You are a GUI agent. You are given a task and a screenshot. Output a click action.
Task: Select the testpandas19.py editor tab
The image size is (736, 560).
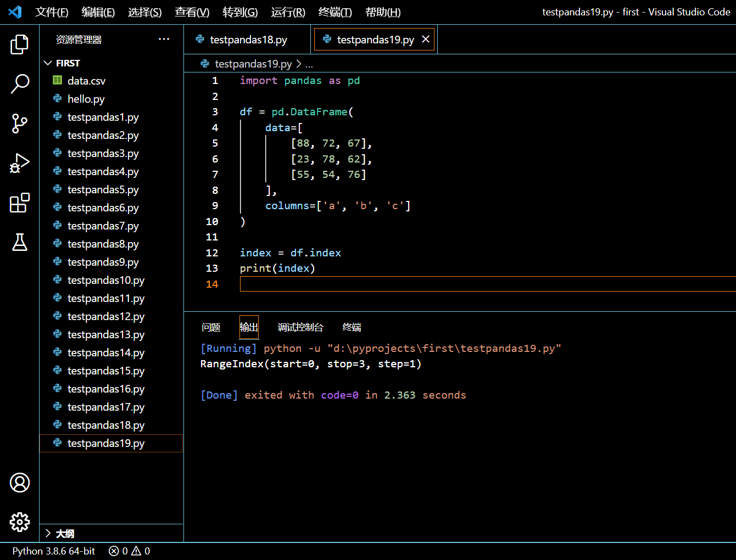374,40
